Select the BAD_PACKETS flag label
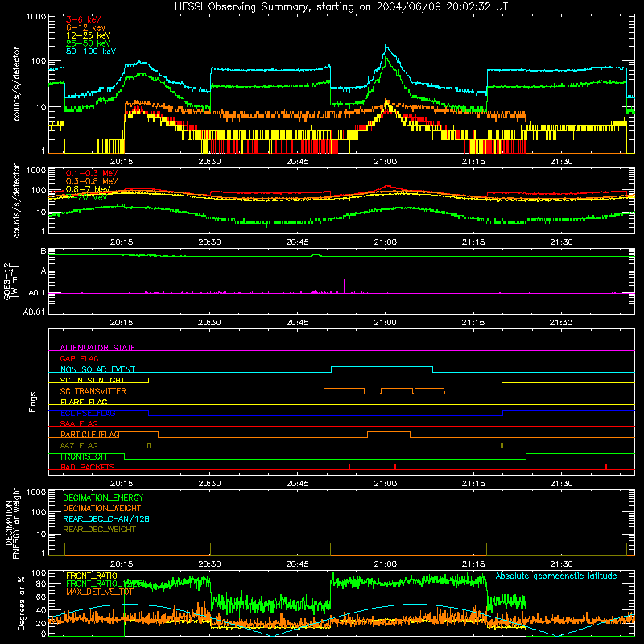 (88, 467)
